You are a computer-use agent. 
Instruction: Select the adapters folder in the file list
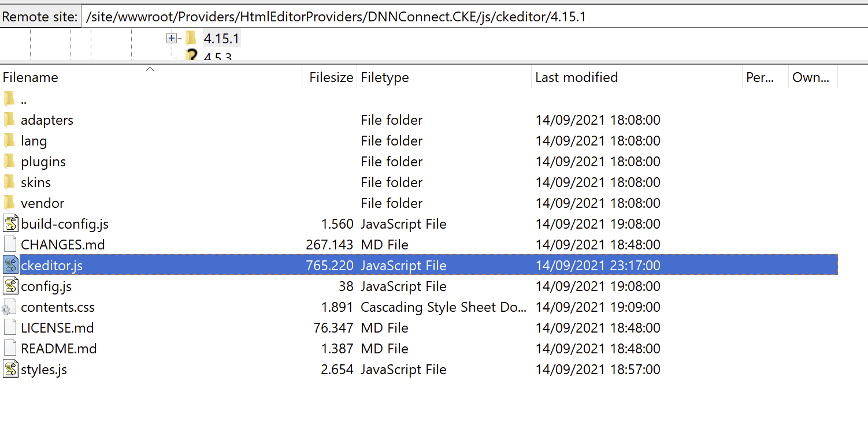point(47,120)
